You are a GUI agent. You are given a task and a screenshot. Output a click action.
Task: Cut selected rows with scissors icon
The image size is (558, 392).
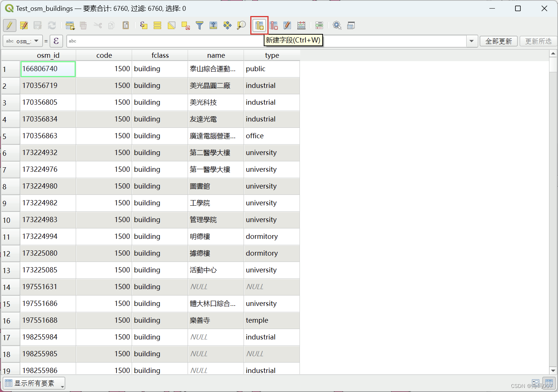click(x=98, y=25)
